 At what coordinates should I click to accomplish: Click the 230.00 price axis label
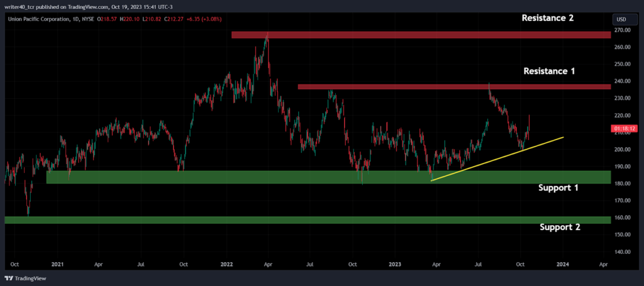[623, 99]
